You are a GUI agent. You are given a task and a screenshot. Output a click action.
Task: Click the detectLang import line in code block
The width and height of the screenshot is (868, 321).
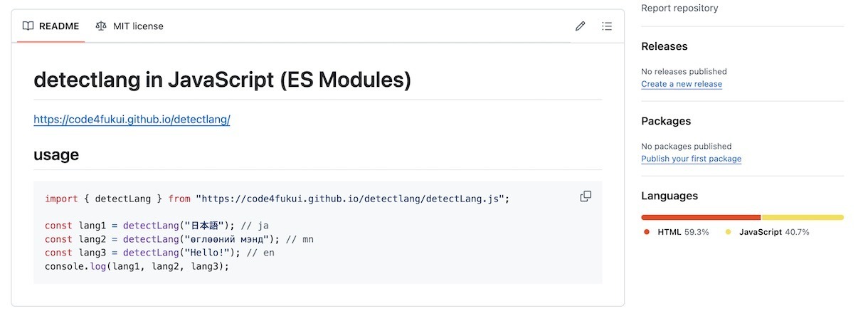tap(277, 199)
